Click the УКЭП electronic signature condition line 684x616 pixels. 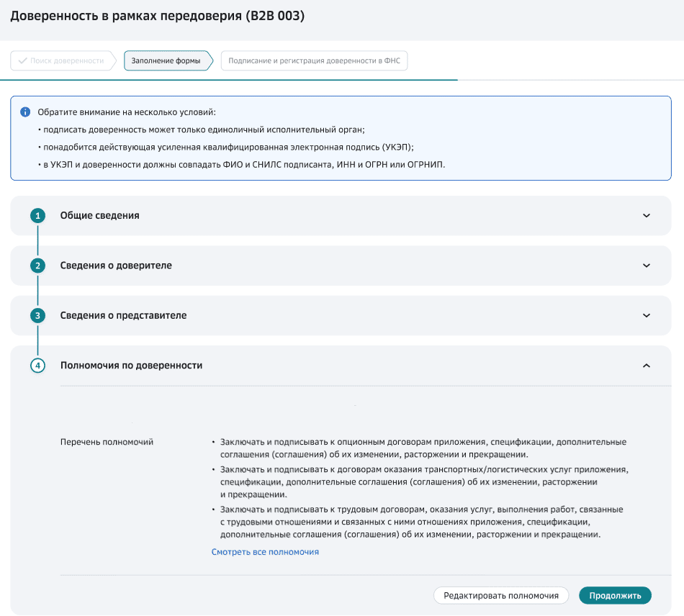pos(225,147)
